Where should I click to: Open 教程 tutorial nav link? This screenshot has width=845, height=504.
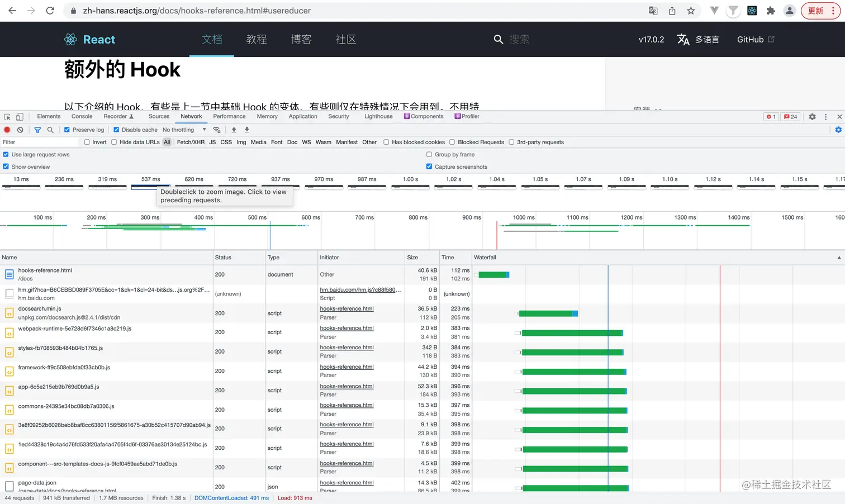(x=257, y=39)
